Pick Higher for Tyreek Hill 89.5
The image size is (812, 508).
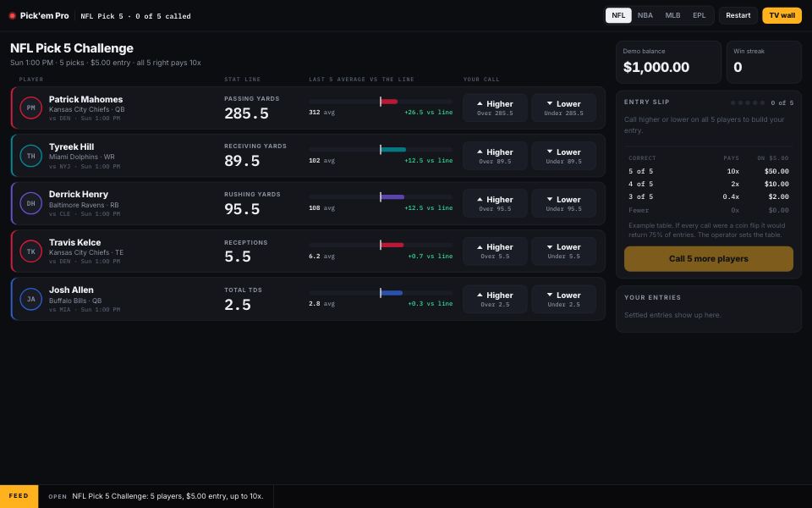495,156
